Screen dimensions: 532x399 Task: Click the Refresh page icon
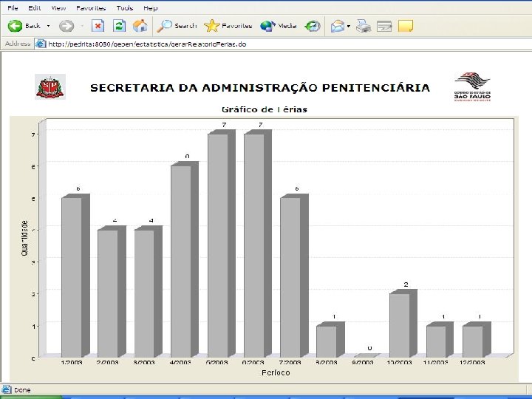(119, 26)
